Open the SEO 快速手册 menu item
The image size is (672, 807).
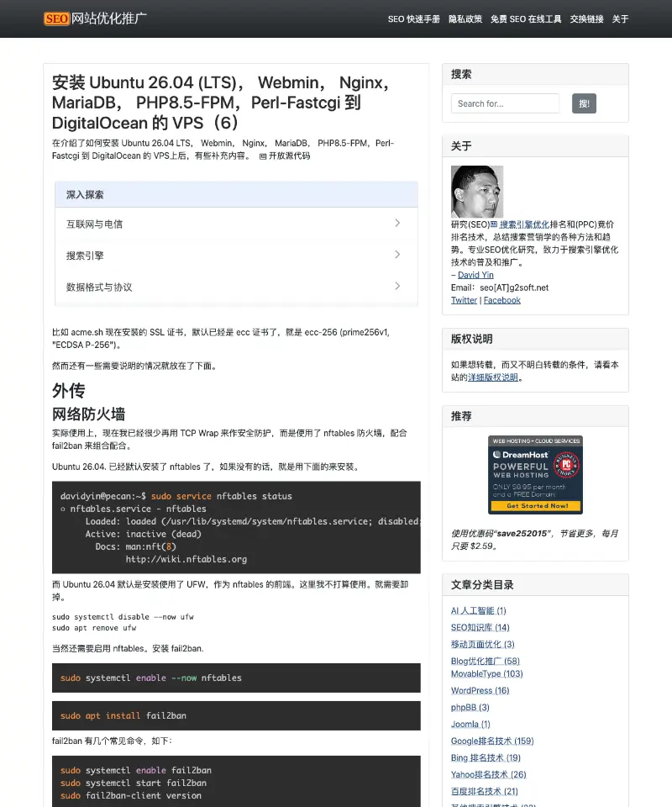(414, 19)
